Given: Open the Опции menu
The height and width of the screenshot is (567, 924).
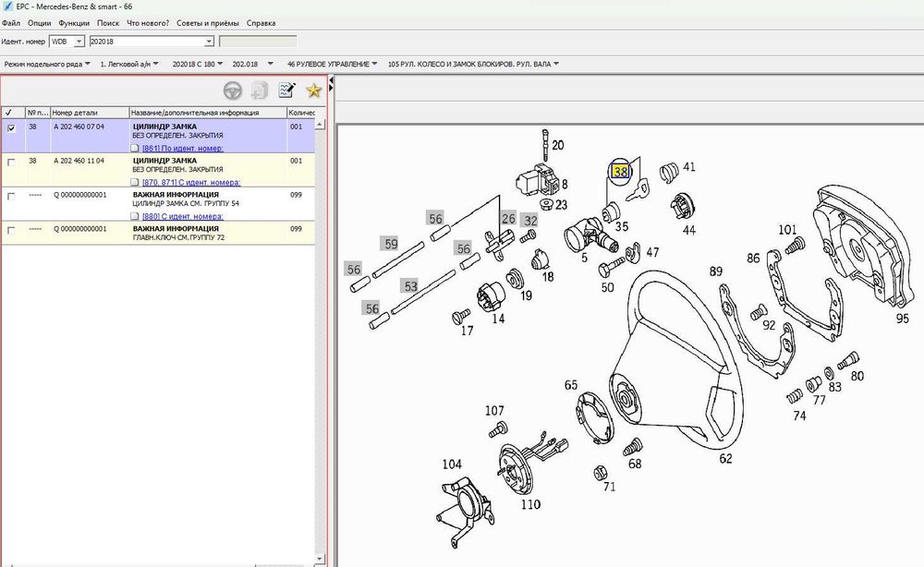Looking at the screenshot, I should click(40, 23).
